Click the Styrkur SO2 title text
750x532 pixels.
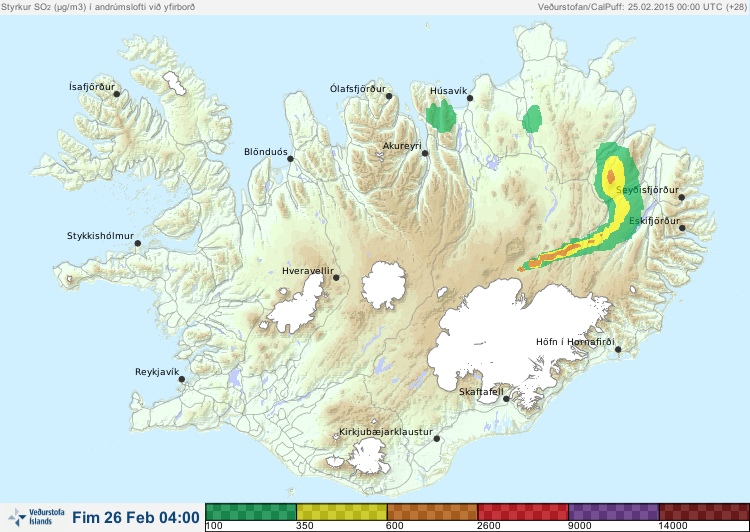click(98, 7)
